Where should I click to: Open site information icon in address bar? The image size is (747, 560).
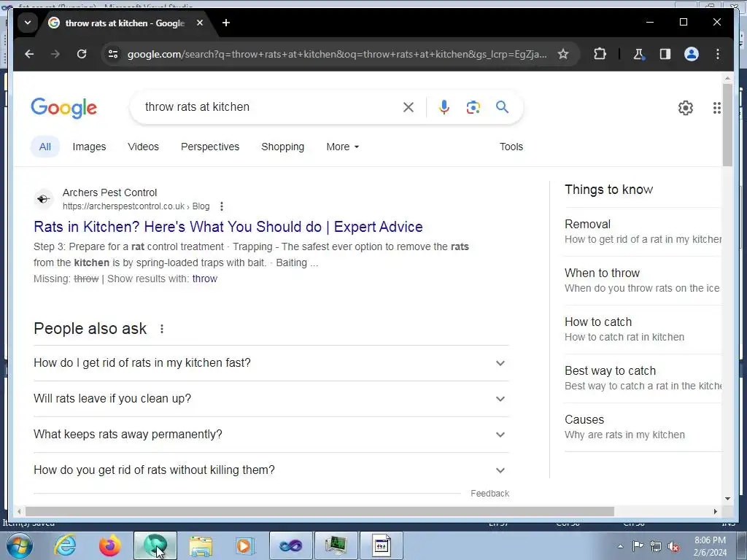(x=113, y=54)
